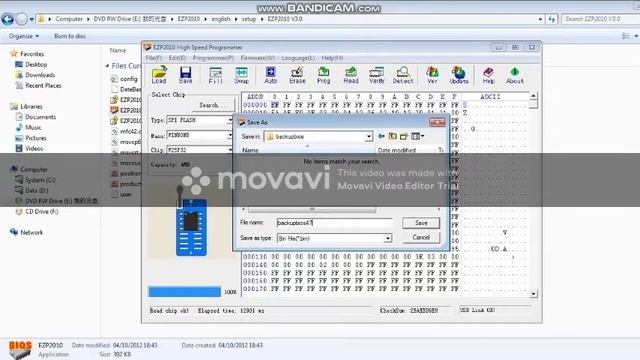640x360 pixels.
Task: Click the chip Search button
Action: [x=213, y=105]
